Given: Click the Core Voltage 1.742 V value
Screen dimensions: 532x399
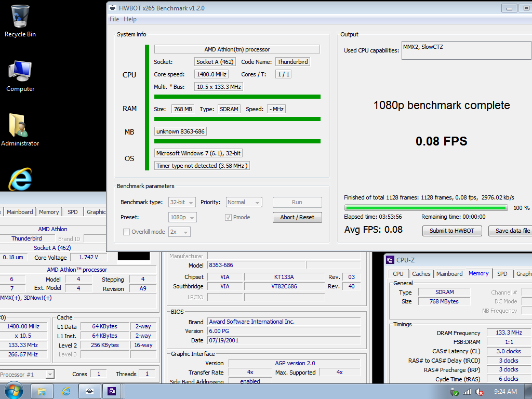Looking at the screenshot, I should point(88,258).
